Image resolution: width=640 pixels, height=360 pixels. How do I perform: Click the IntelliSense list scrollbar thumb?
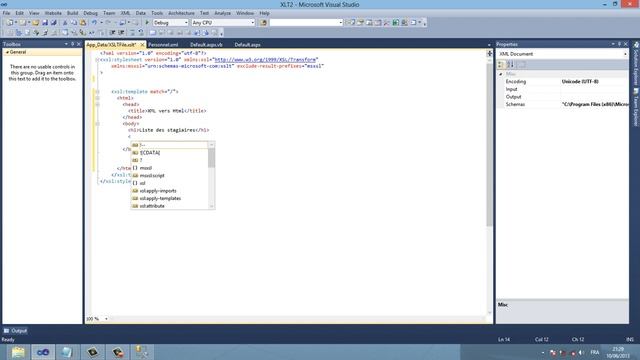211,158
